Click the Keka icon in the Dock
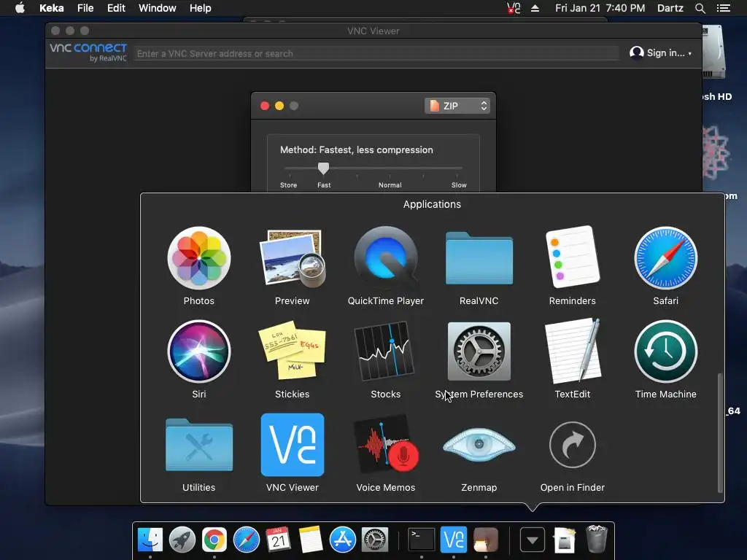Image resolution: width=747 pixels, height=560 pixels. pyautogui.click(x=486, y=540)
